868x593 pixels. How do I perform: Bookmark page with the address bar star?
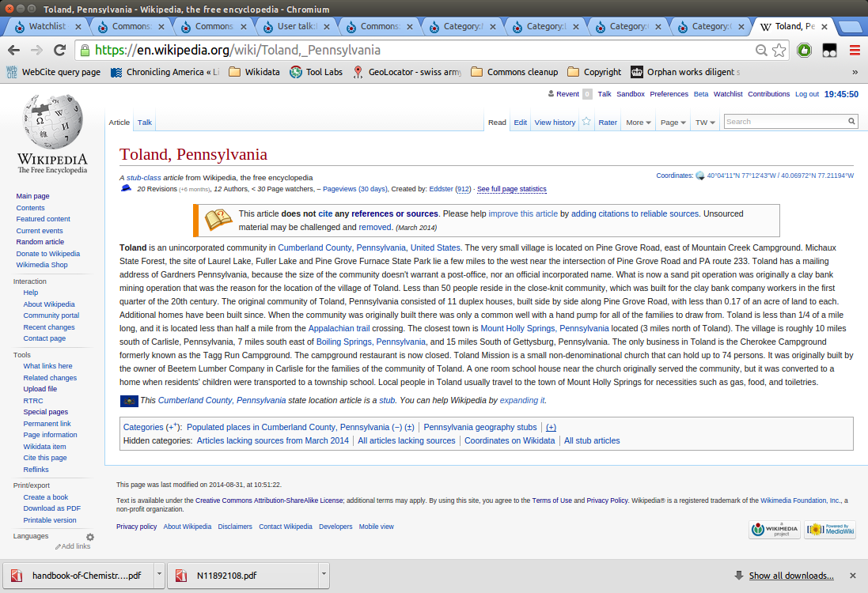point(779,51)
